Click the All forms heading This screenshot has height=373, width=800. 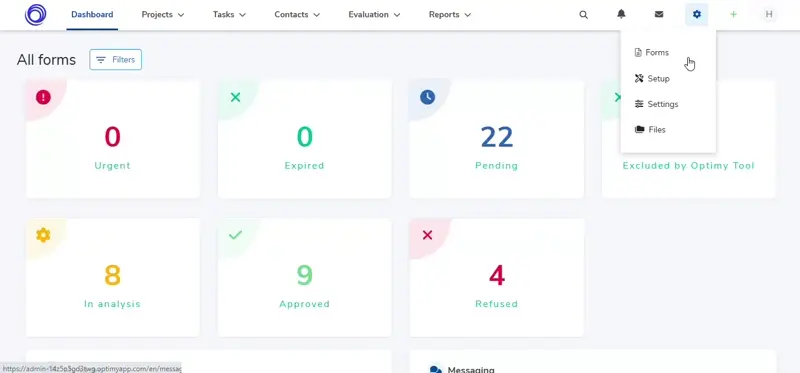(46, 60)
